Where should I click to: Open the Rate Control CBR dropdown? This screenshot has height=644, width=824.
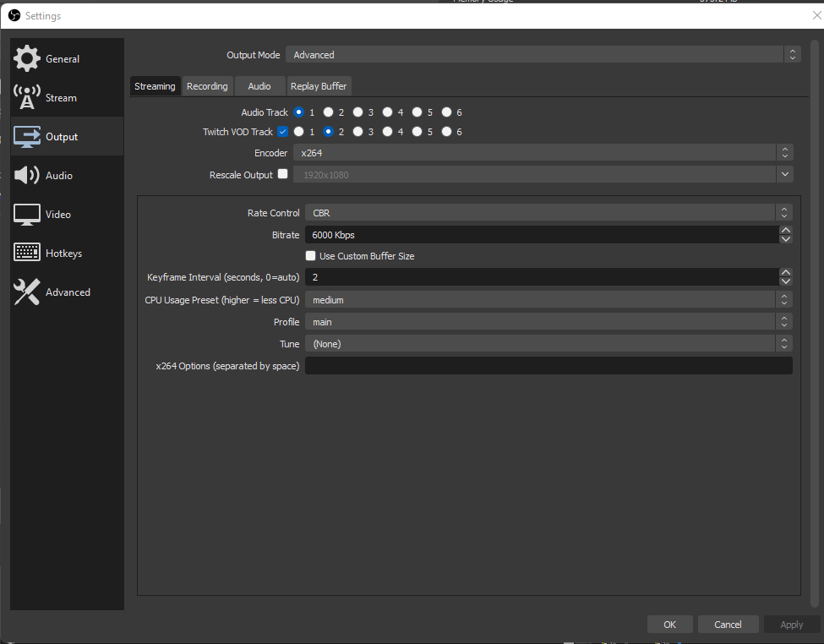coord(548,213)
